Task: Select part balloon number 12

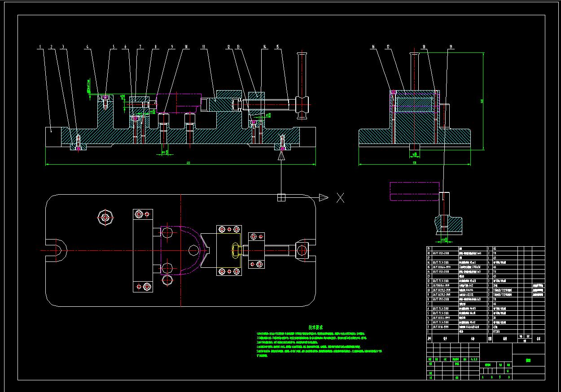Action: click(228, 46)
